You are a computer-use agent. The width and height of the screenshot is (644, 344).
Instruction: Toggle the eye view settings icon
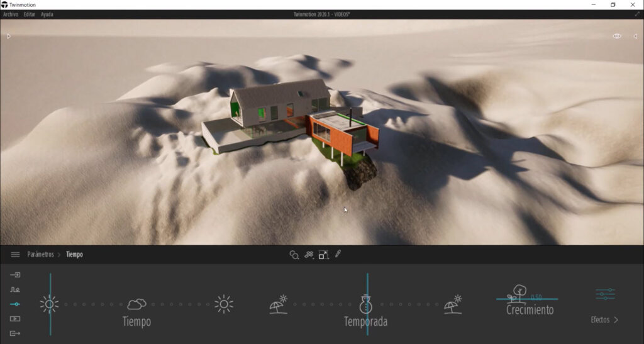click(x=617, y=36)
